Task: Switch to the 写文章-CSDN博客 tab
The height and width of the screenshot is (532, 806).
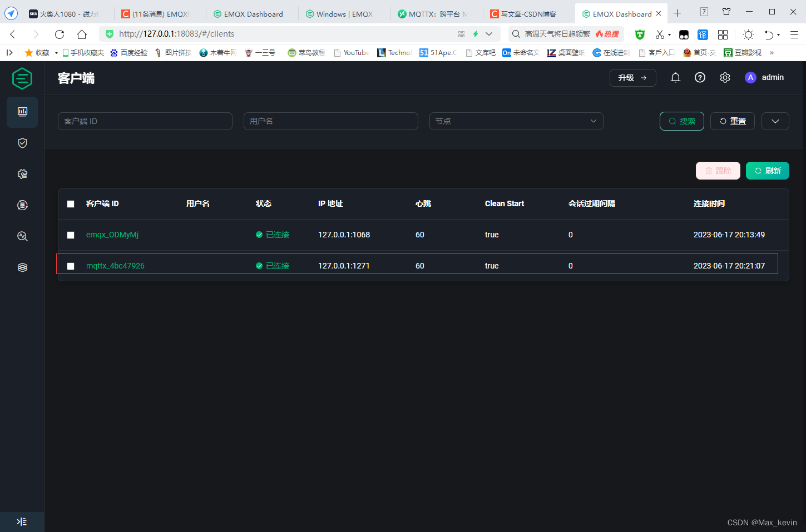Action: 527,14
